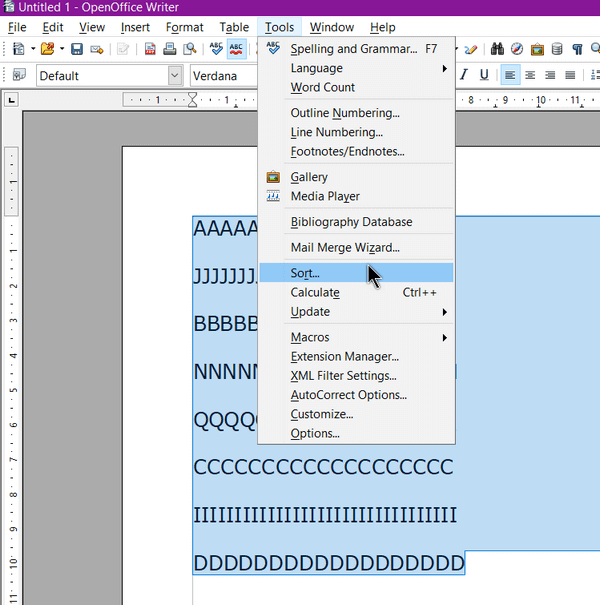Viewport: 600px width, 605px height.
Task: Choose Calculate in the Tools menu
Action: [356, 292]
